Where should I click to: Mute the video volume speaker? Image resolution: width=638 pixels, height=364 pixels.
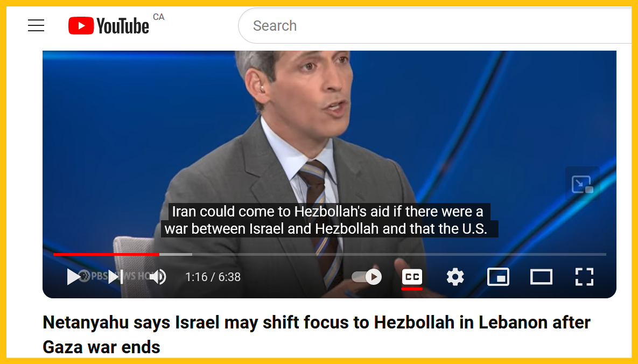(x=158, y=277)
